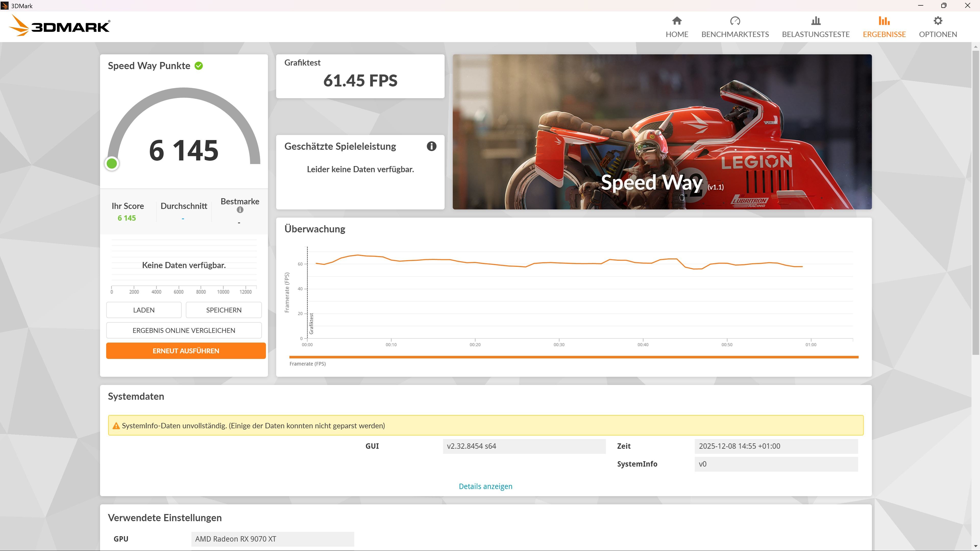
Task: Click Ergebnis online vergleichen
Action: coord(184,330)
